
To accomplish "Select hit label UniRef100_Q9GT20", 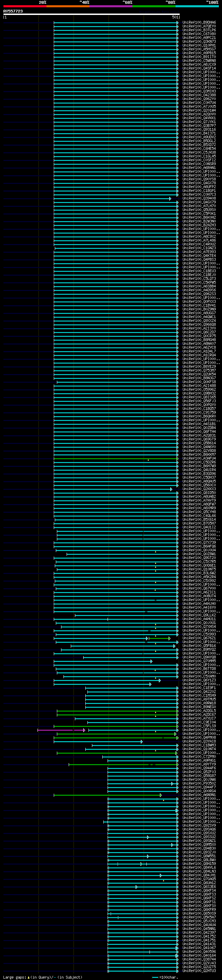I will point(199,558).
